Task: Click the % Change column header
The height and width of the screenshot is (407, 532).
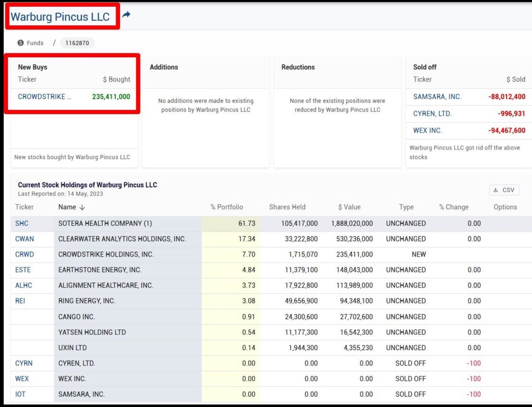Action: pos(454,207)
